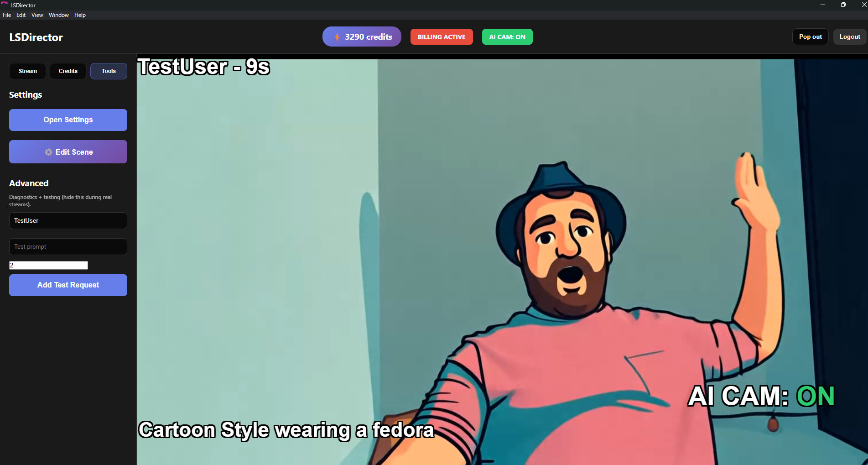Click the gear icon on Edit Scene
The height and width of the screenshot is (465, 868).
(48, 152)
